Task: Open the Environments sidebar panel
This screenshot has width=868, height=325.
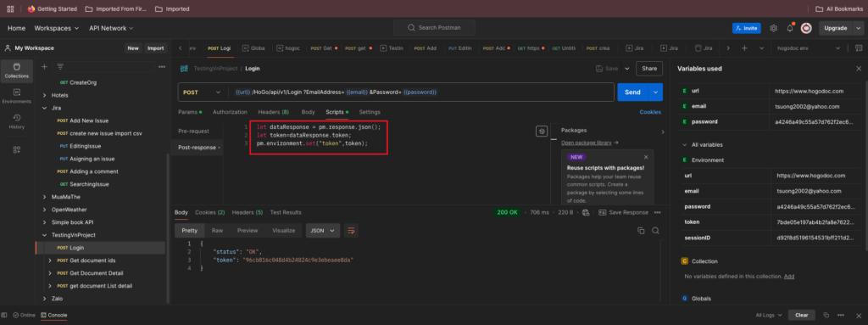Action: click(x=17, y=96)
